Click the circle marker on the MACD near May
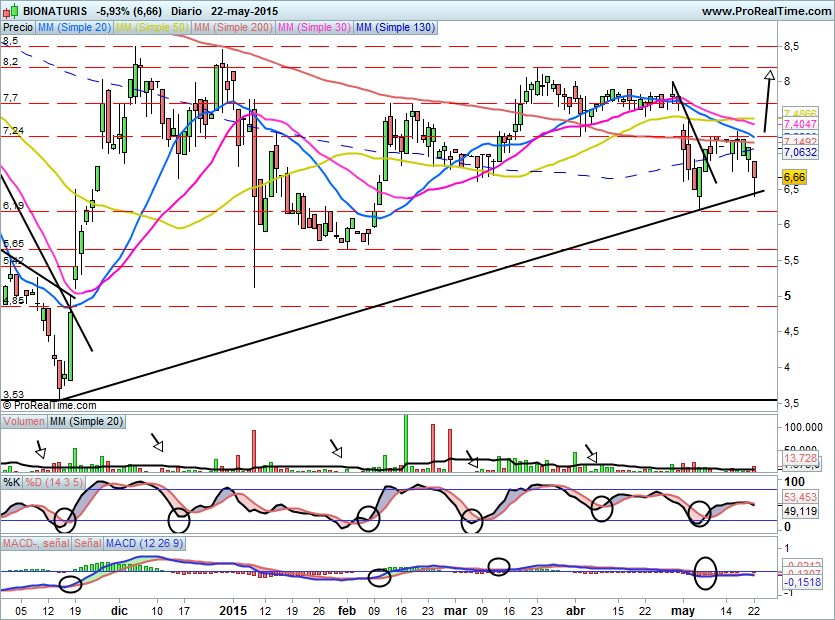Screen dimensions: 835x620 point(707,570)
